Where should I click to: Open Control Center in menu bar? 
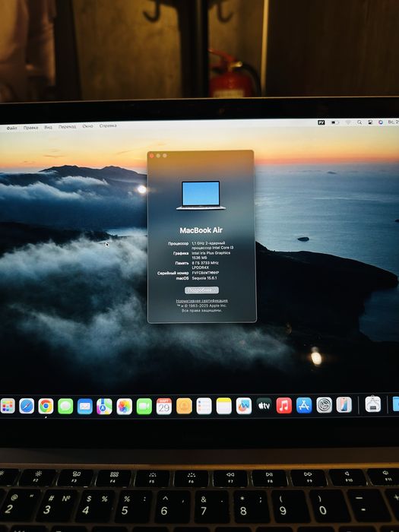(371, 122)
